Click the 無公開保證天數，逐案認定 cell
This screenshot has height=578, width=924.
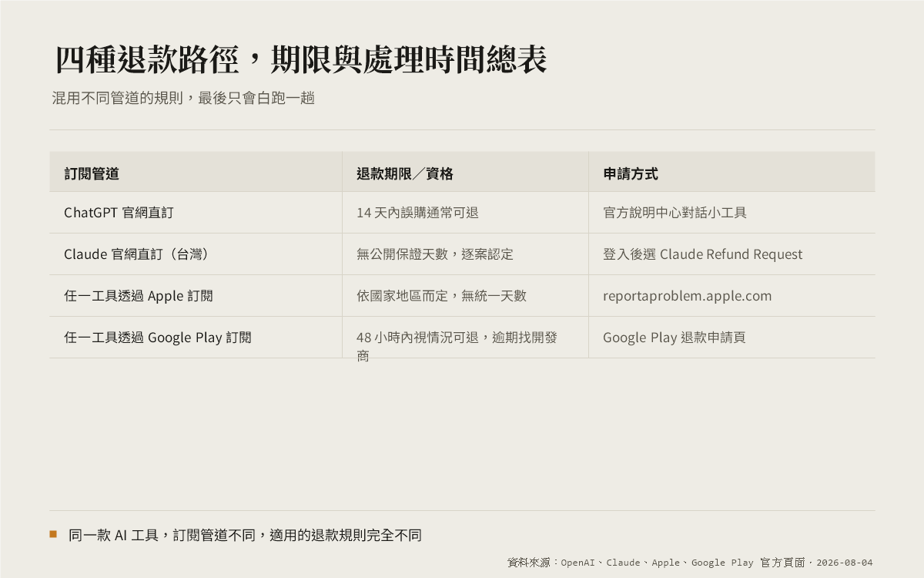click(x=465, y=254)
